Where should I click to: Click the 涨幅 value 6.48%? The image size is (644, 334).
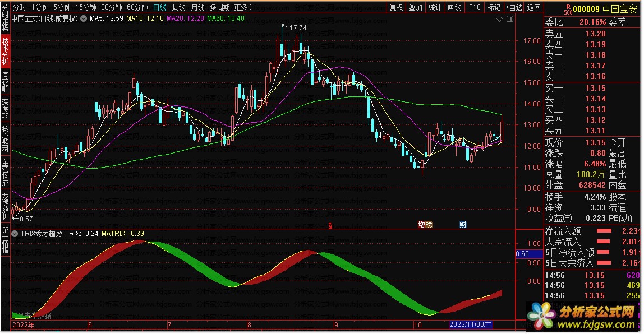pos(595,164)
